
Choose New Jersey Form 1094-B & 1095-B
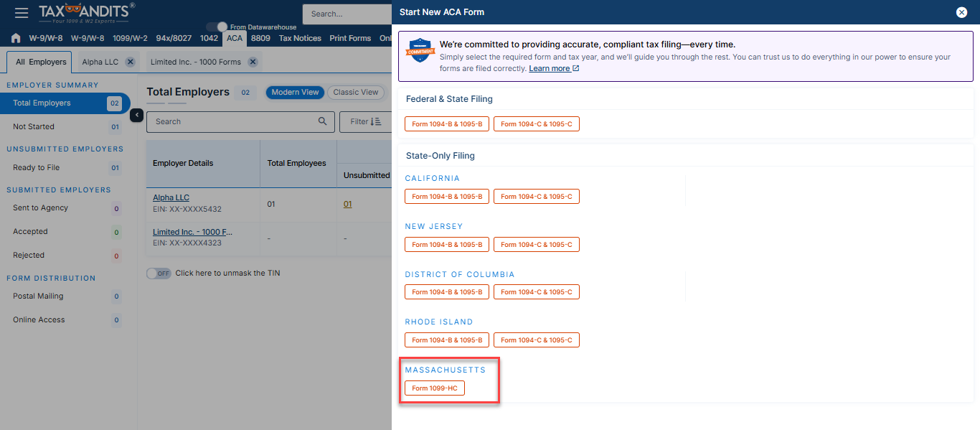click(x=447, y=245)
